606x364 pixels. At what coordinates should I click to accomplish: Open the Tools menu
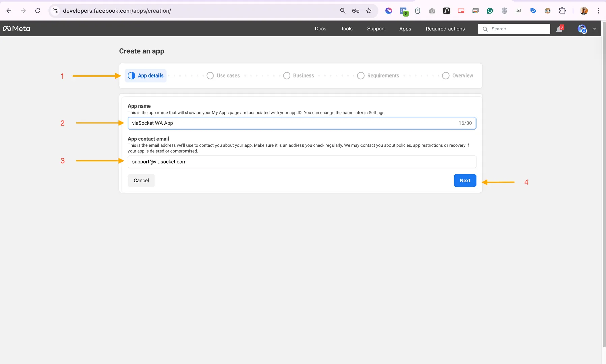point(347,29)
